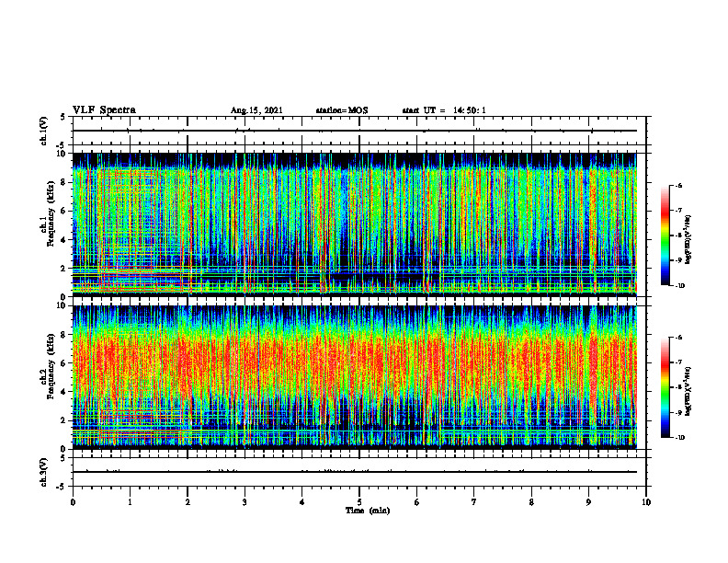
Task: Click the "ch.3(V)" waveform axis label
Action: tap(44, 472)
